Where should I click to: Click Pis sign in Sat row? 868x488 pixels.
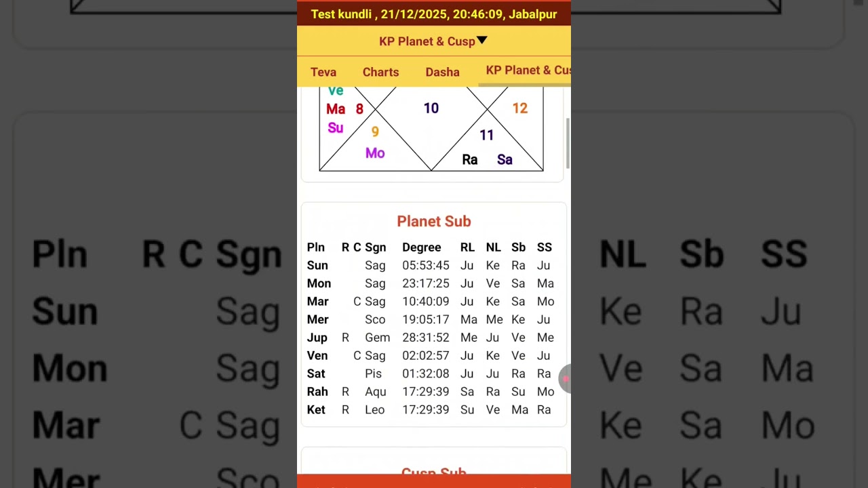(x=373, y=373)
